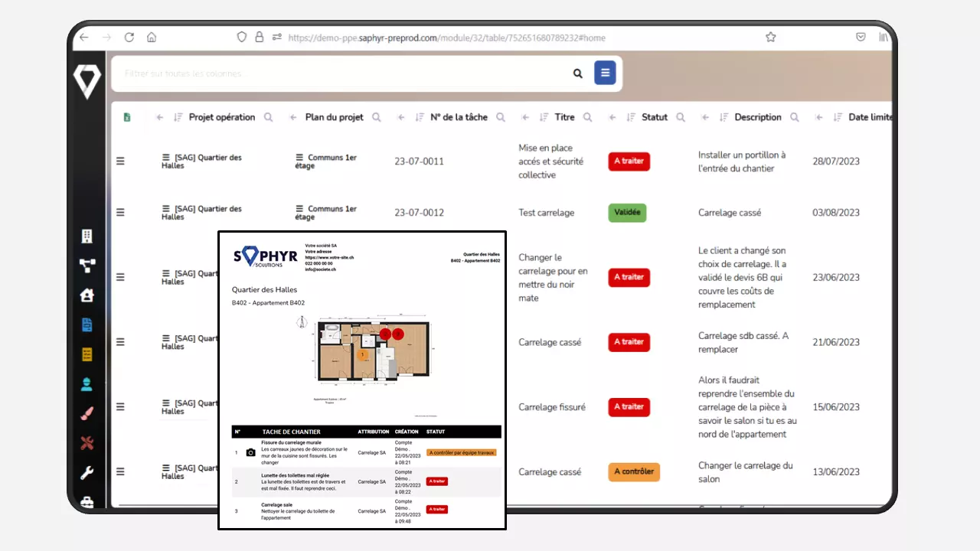Select the blue document icon in sidebar
This screenshot has height=551, width=980.
[x=87, y=324]
